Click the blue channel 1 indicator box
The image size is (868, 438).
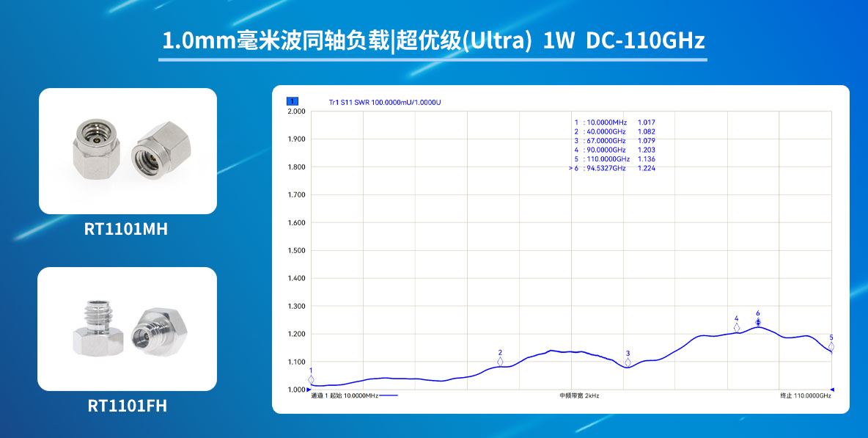click(x=292, y=102)
